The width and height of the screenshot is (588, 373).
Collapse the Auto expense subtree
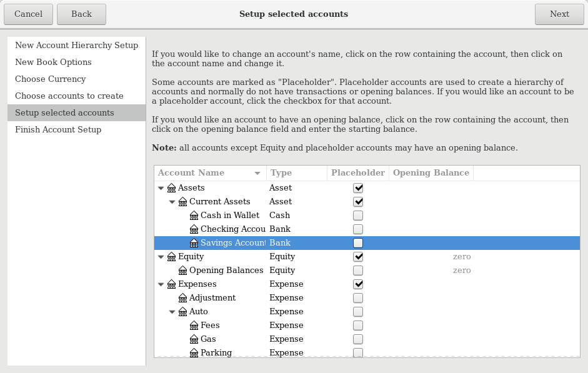tap(172, 312)
